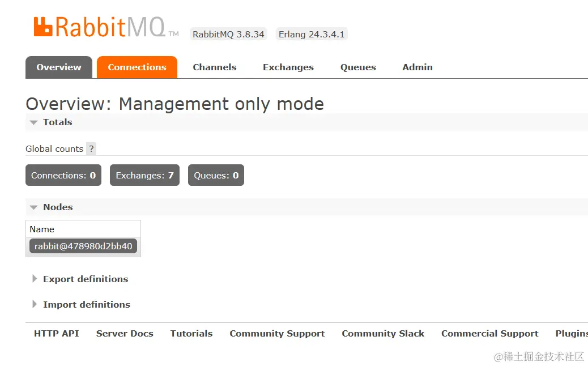Viewport: 588px width, 366px height.
Task: Open node rabbit@478980d2bb40
Action: (x=83, y=246)
